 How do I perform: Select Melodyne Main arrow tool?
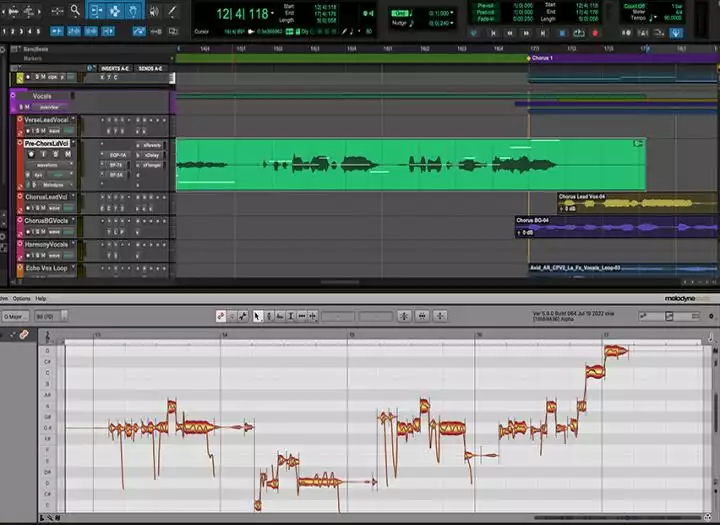point(258,316)
